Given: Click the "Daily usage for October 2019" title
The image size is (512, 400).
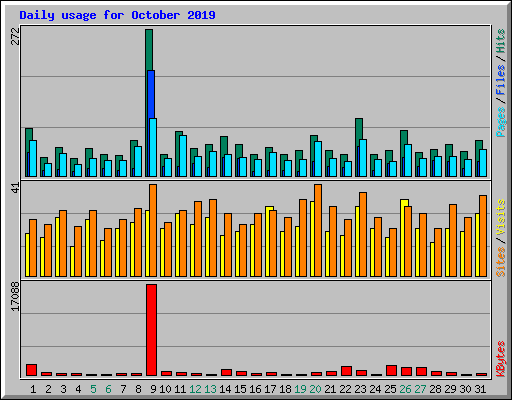Looking at the screenshot, I should 117,15.
